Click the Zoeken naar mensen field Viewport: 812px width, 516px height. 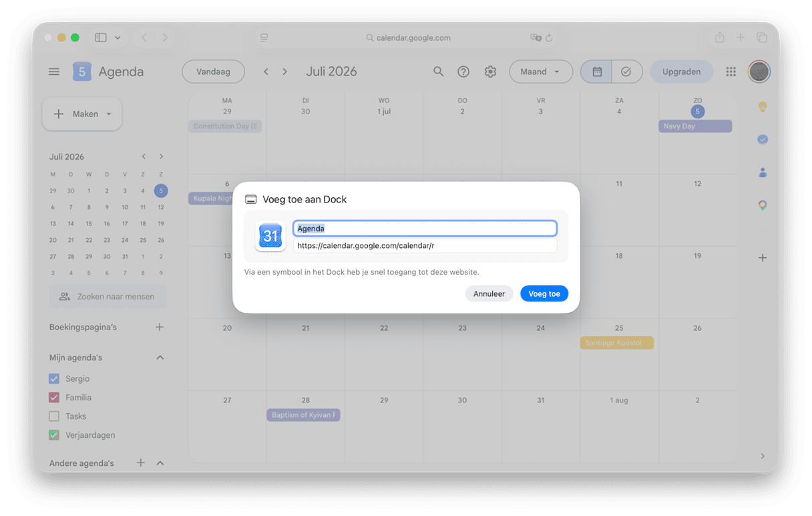[x=108, y=296]
